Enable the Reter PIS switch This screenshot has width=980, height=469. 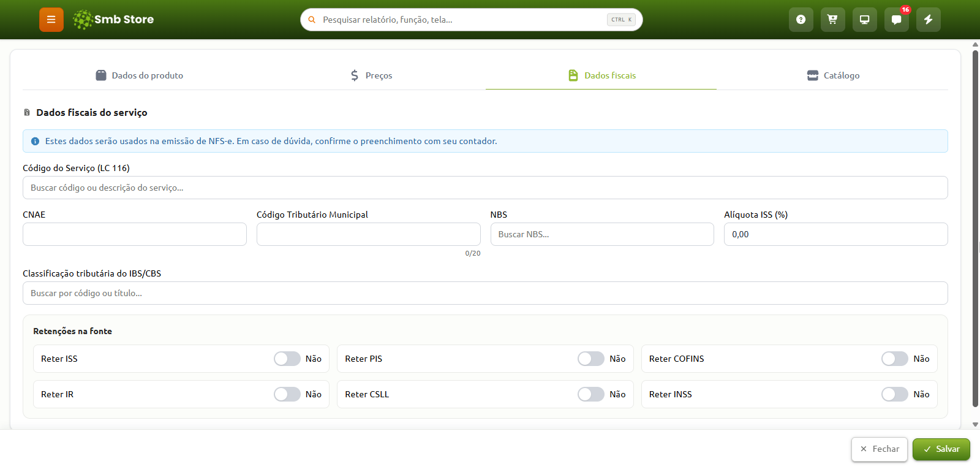click(590, 359)
